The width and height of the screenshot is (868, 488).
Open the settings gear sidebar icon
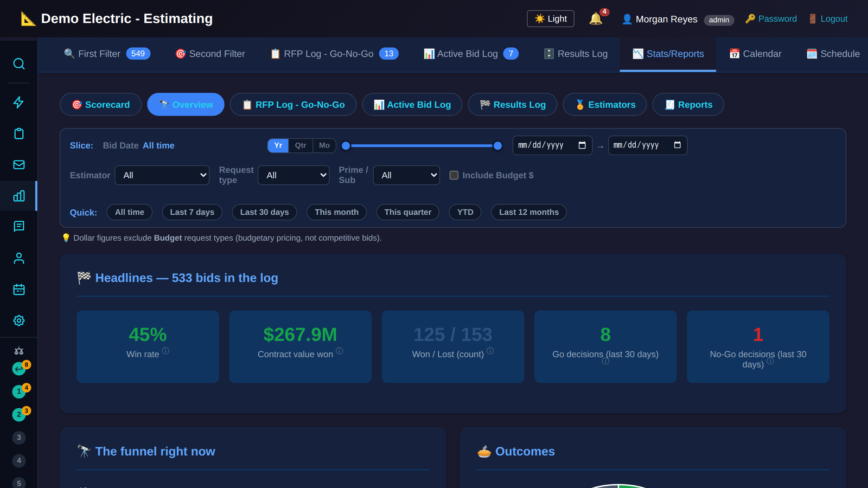19,320
